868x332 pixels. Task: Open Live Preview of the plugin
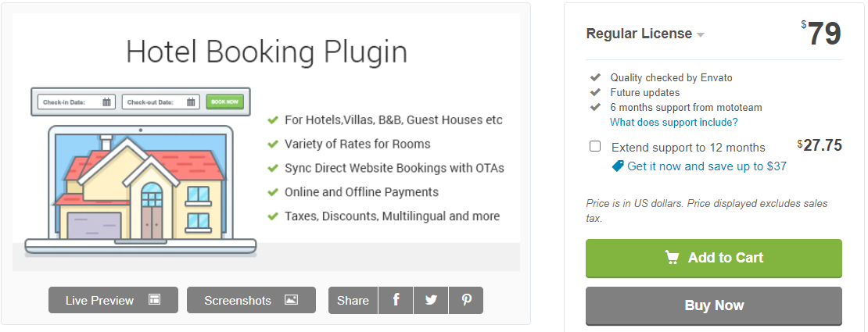coord(113,300)
